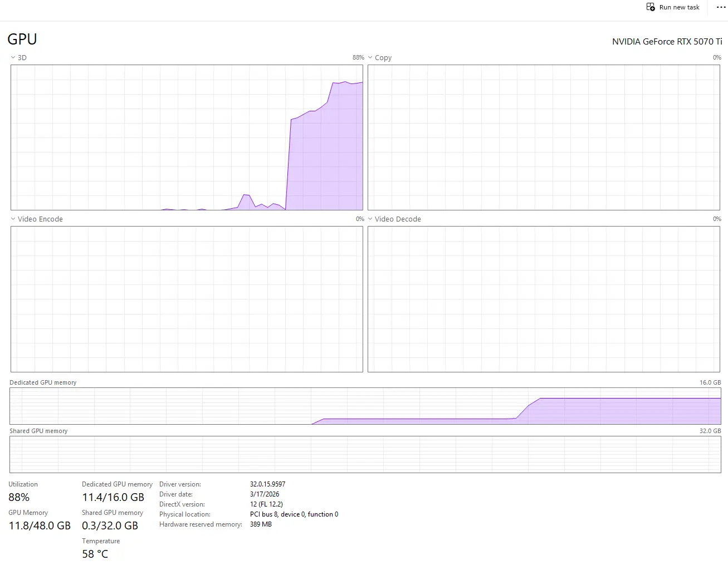Click the Video Encode 0% value

coord(360,219)
